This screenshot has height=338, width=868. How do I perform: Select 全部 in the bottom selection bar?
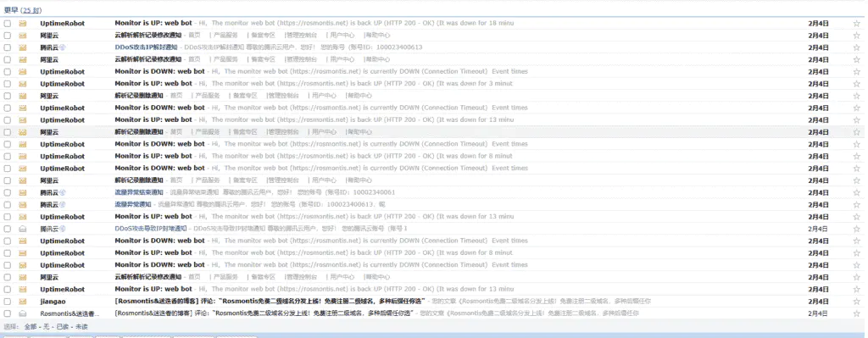tap(30, 326)
